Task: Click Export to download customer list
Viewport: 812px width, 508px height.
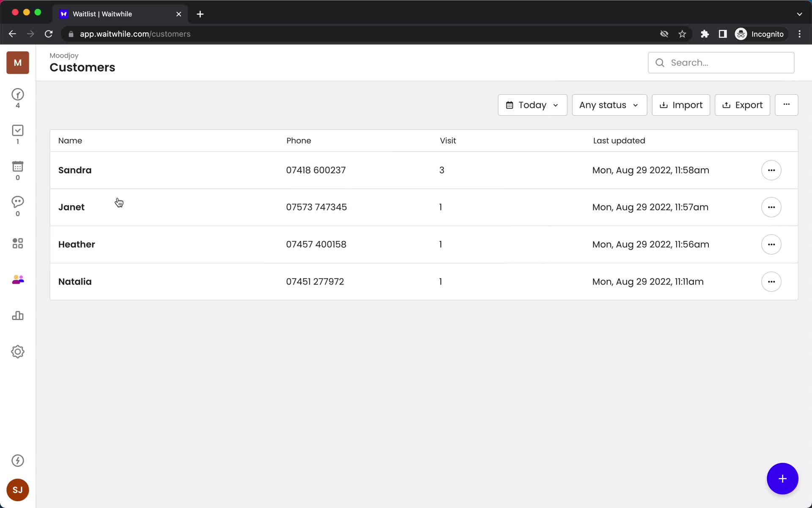Action: (x=743, y=105)
